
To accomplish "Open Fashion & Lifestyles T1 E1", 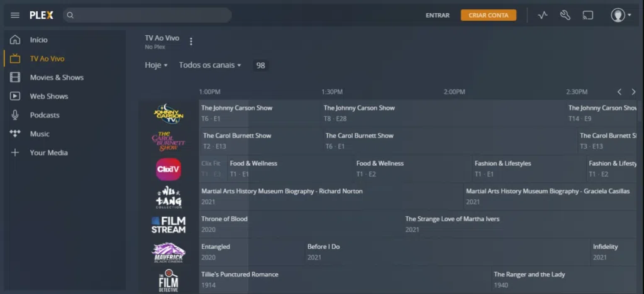I will click(x=530, y=170).
